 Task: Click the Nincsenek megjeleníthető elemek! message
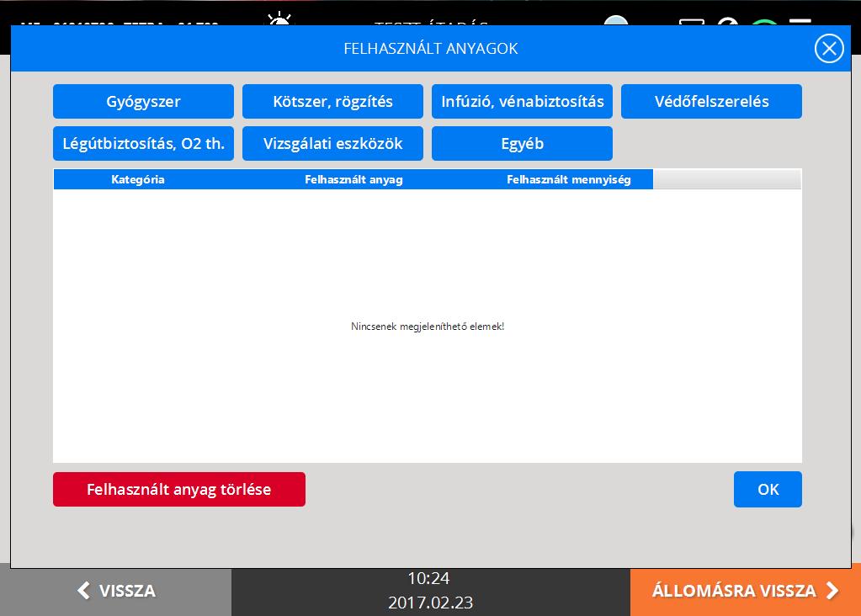(428, 327)
